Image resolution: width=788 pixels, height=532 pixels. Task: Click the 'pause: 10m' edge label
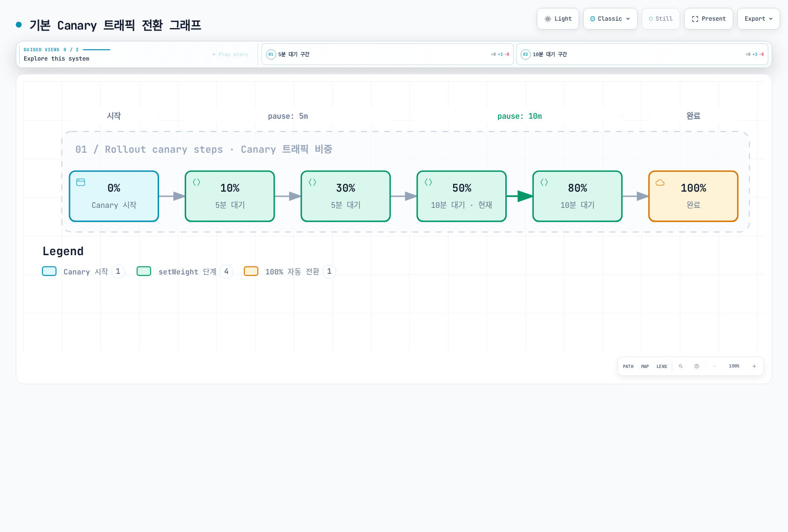coord(520,116)
